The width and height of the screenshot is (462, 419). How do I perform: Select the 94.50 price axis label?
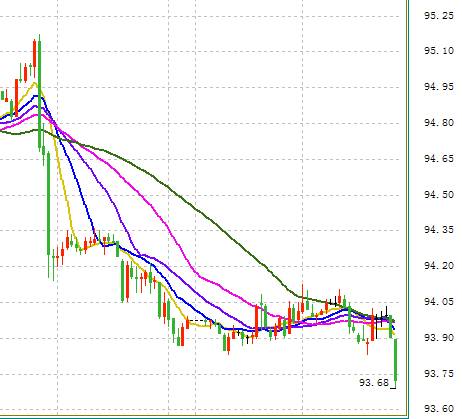tap(439, 195)
